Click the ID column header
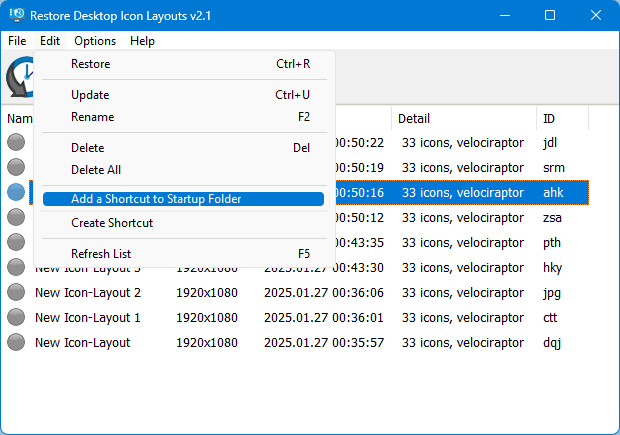The width and height of the screenshot is (620, 435). pyautogui.click(x=549, y=118)
